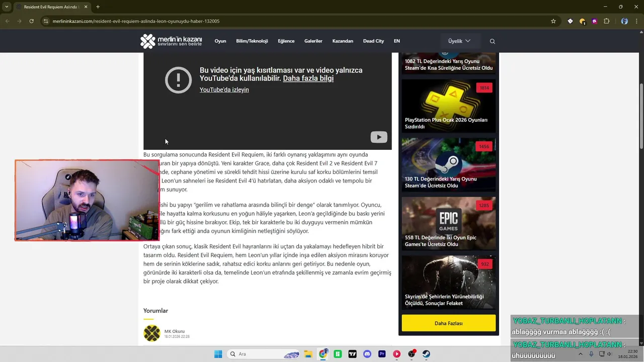Close the Resident Evil Requiem tab

click(86, 7)
